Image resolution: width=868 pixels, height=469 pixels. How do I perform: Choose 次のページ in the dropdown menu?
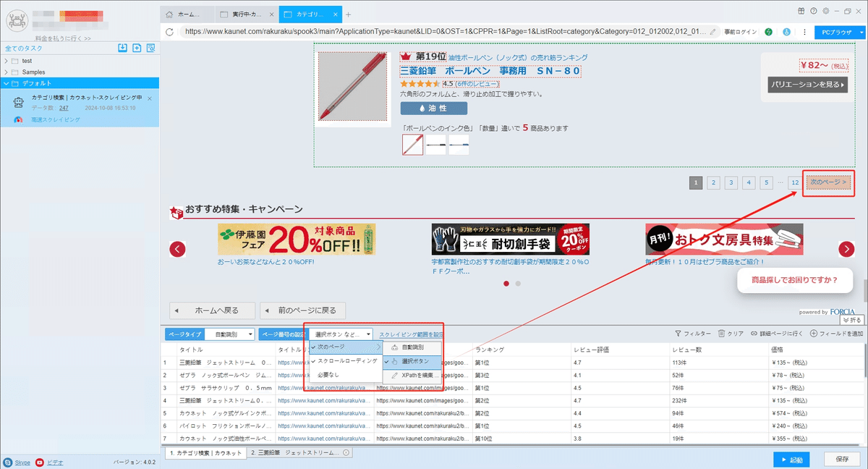click(x=346, y=347)
